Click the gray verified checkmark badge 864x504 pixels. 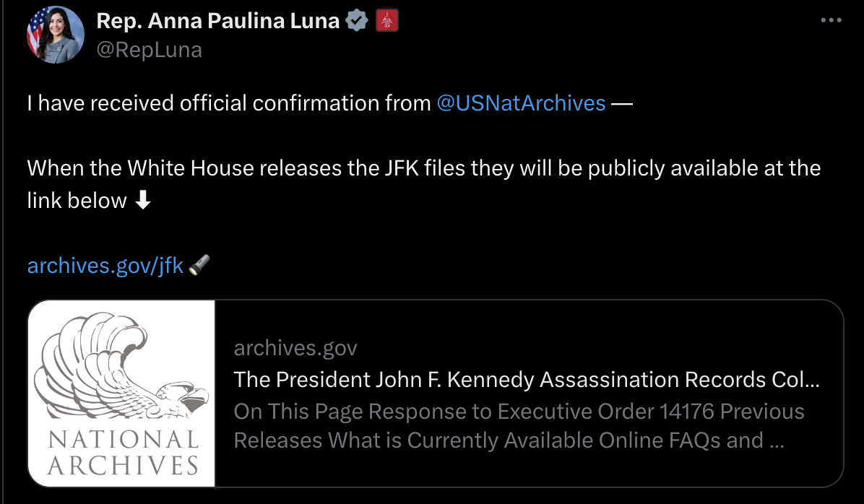(357, 22)
